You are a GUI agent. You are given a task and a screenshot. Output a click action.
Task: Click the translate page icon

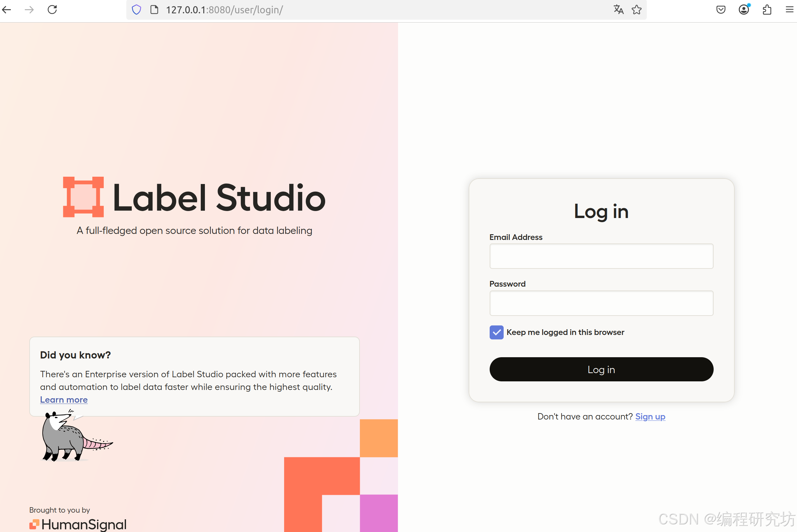point(619,10)
